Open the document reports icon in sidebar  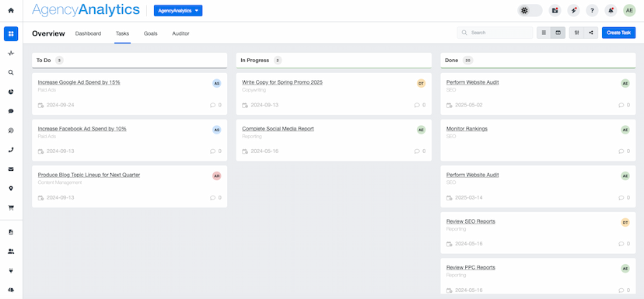coord(11,232)
